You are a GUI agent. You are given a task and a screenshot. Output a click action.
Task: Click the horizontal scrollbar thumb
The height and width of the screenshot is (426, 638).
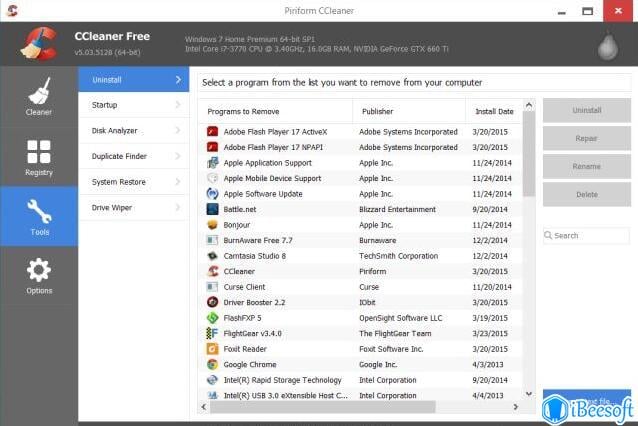[x=323, y=406]
